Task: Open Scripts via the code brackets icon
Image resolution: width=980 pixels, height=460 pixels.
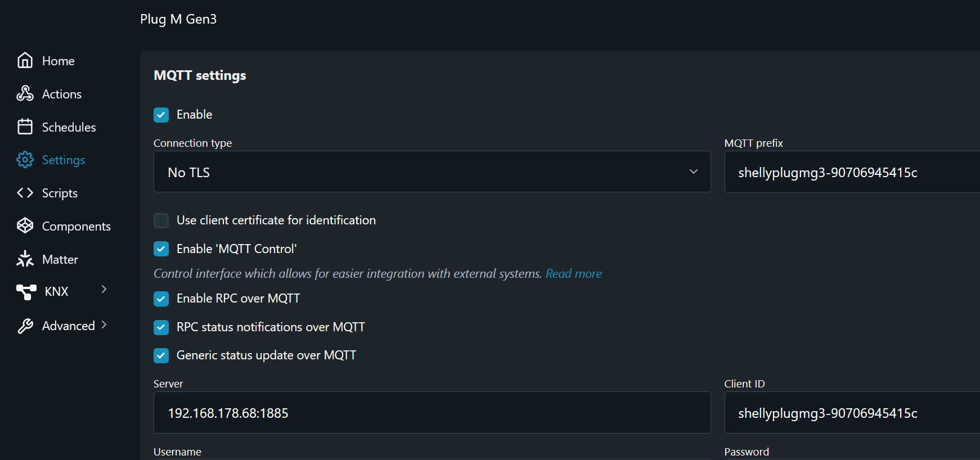Action: 25,193
